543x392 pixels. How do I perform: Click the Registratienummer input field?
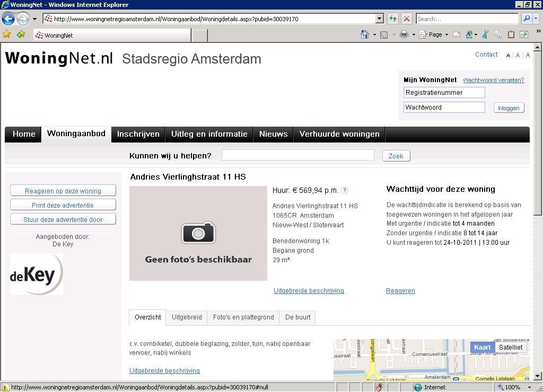click(444, 92)
